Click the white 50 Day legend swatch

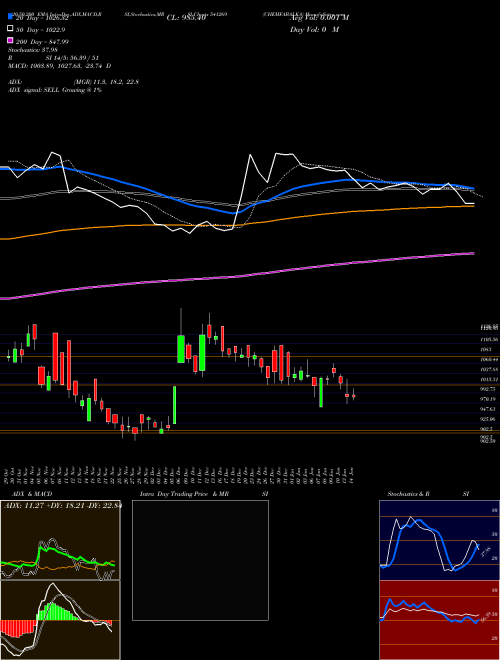pyautogui.click(x=11, y=29)
